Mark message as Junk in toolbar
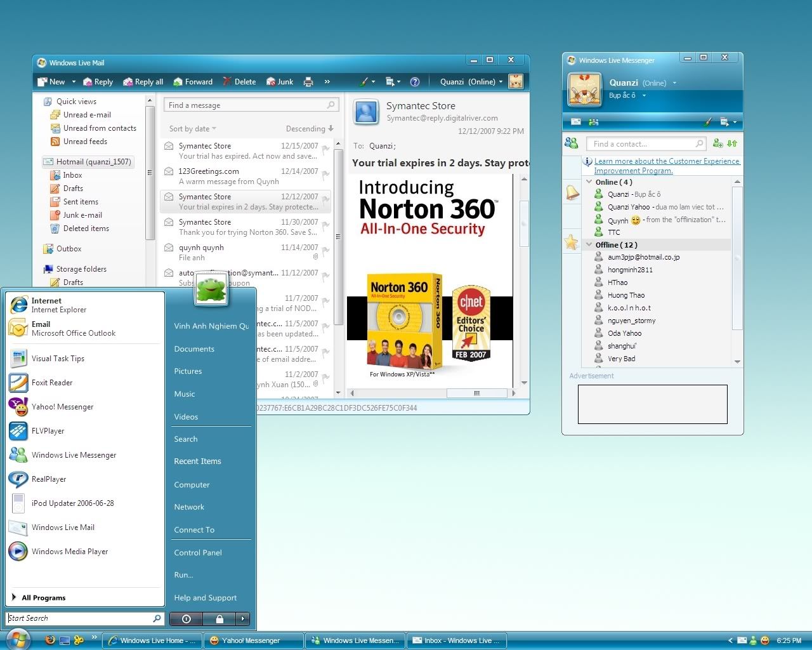Image resolution: width=812 pixels, height=650 pixels. coord(280,82)
